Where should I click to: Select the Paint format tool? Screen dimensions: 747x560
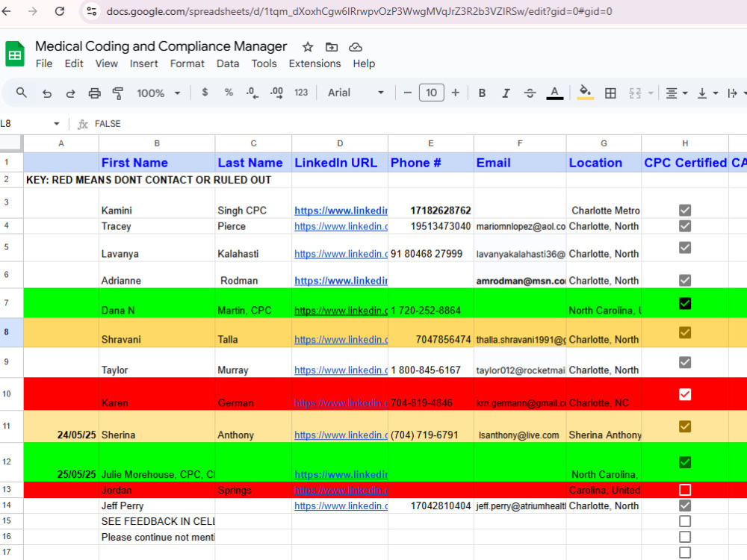coord(118,93)
